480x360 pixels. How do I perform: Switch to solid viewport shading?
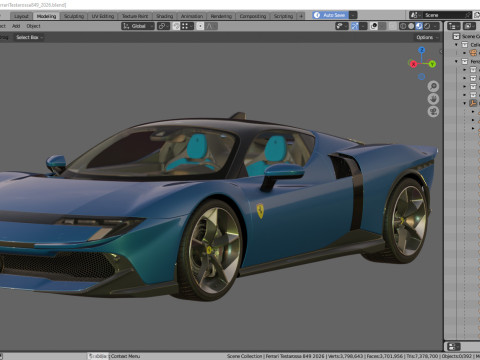(x=411, y=26)
